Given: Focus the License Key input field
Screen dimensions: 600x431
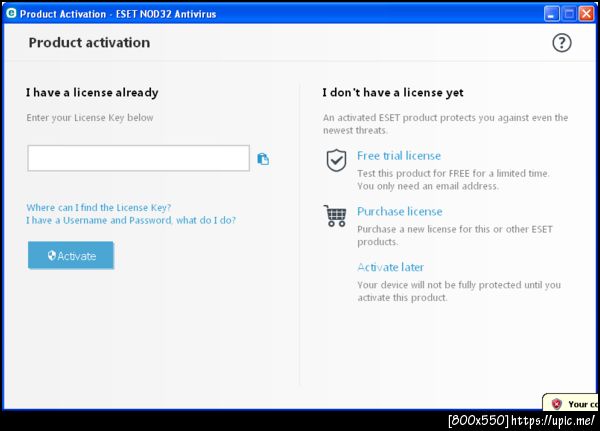Looking at the screenshot, I should click(x=139, y=158).
